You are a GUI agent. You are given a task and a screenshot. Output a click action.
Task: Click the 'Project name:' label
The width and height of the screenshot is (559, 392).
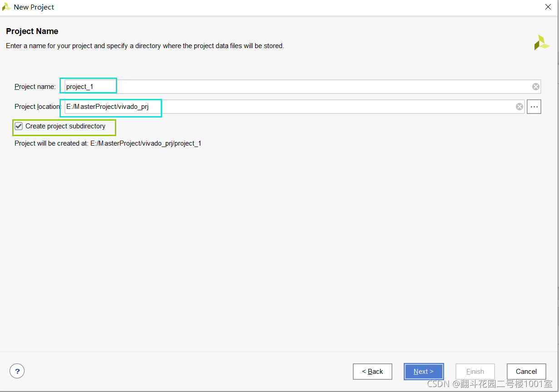coord(35,87)
